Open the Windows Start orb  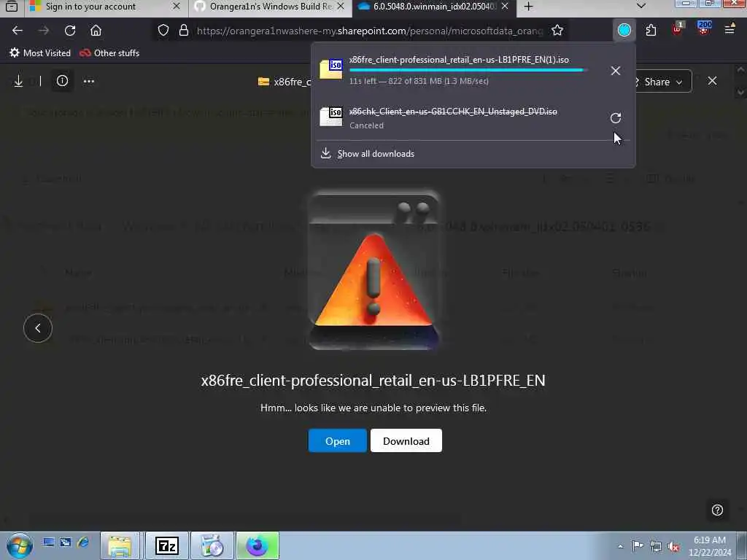[19, 545]
